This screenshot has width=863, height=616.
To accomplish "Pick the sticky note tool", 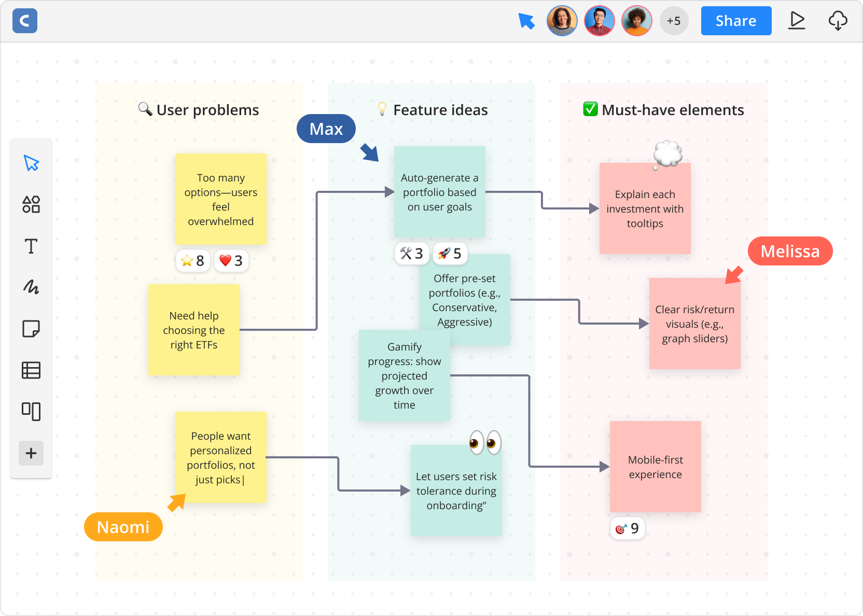I will pyautogui.click(x=31, y=329).
